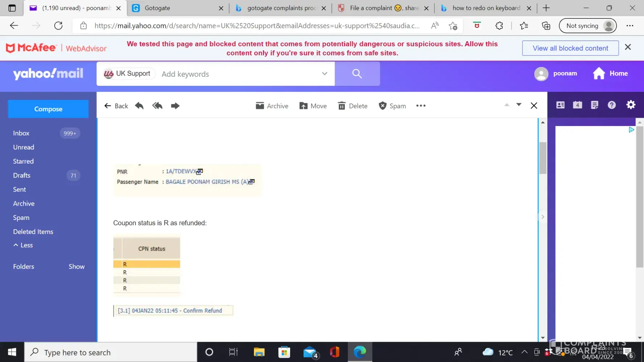Switch to how to redo on keyboard tab
Viewport: 644px width, 362px height.
[x=486, y=8]
